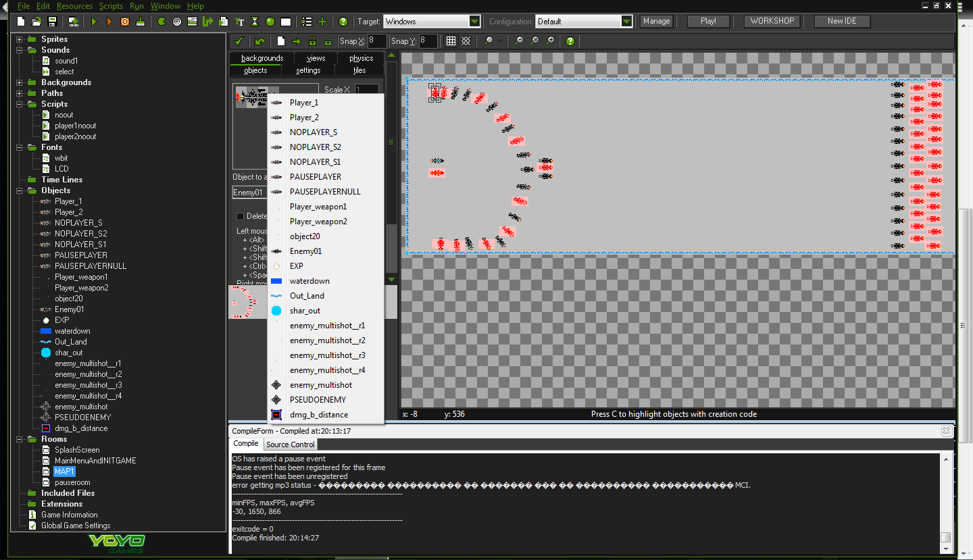
Task: Open the File menu
Action: [x=23, y=6]
